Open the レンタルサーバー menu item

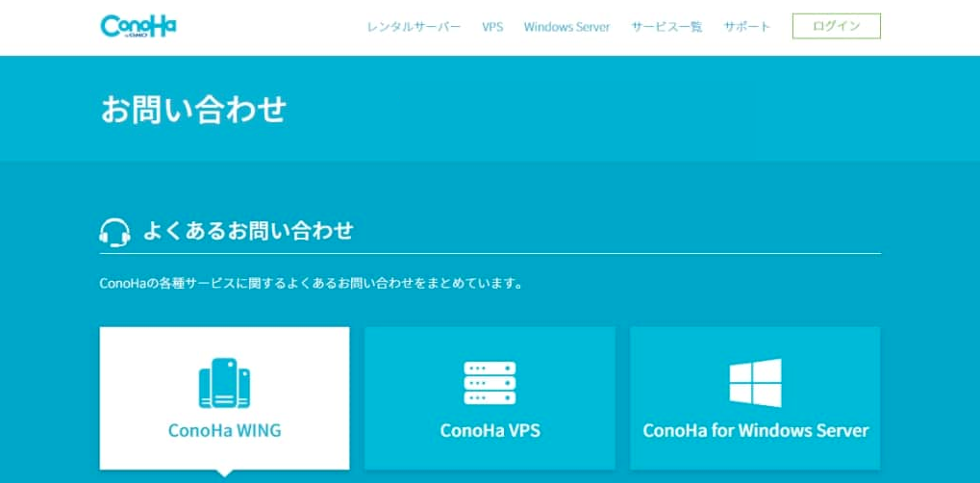(414, 27)
